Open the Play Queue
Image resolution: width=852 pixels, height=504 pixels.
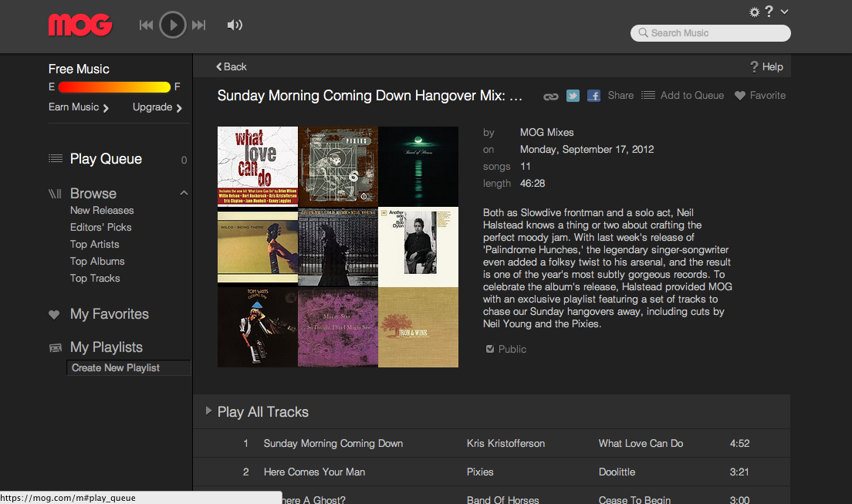click(x=106, y=159)
